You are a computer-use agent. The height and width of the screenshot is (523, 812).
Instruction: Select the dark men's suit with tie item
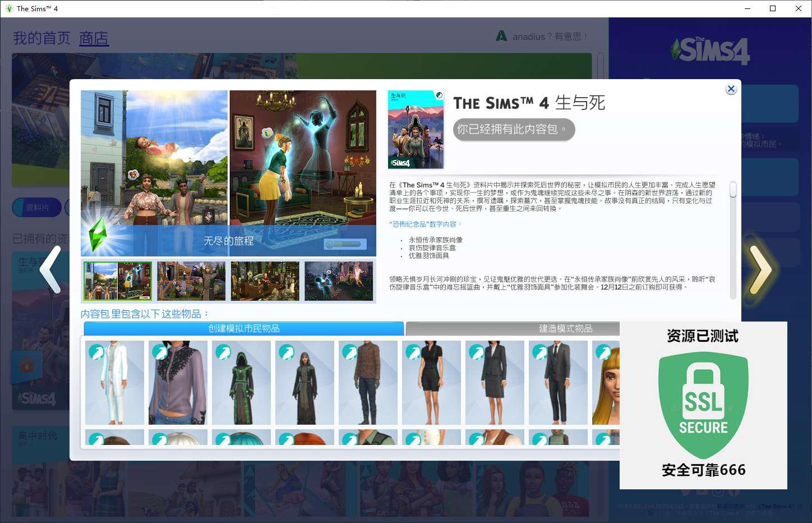(558, 383)
